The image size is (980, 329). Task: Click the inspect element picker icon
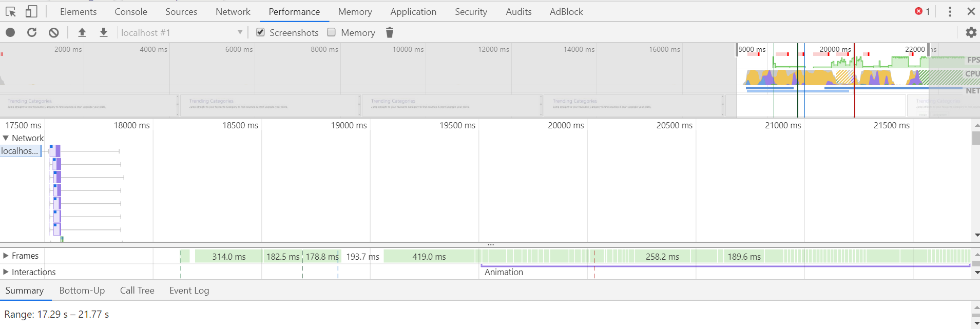click(x=11, y=11)
